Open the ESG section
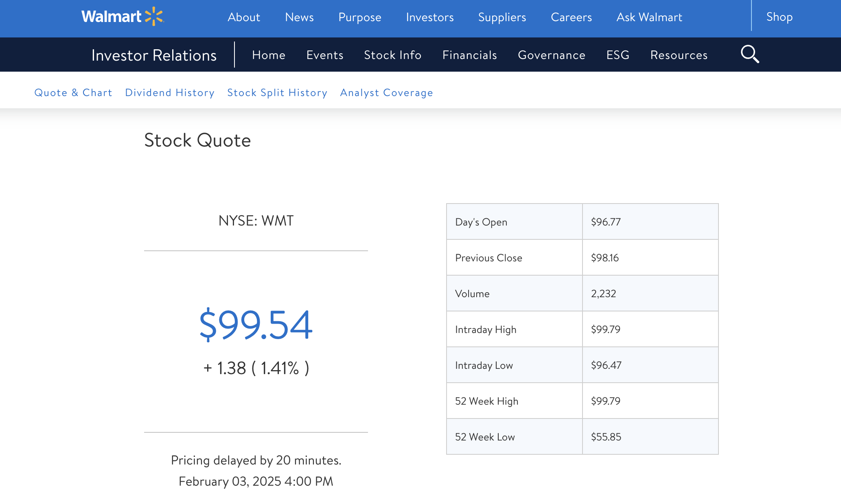The height and width of the screenshot is (504, 841). point(618,55)
